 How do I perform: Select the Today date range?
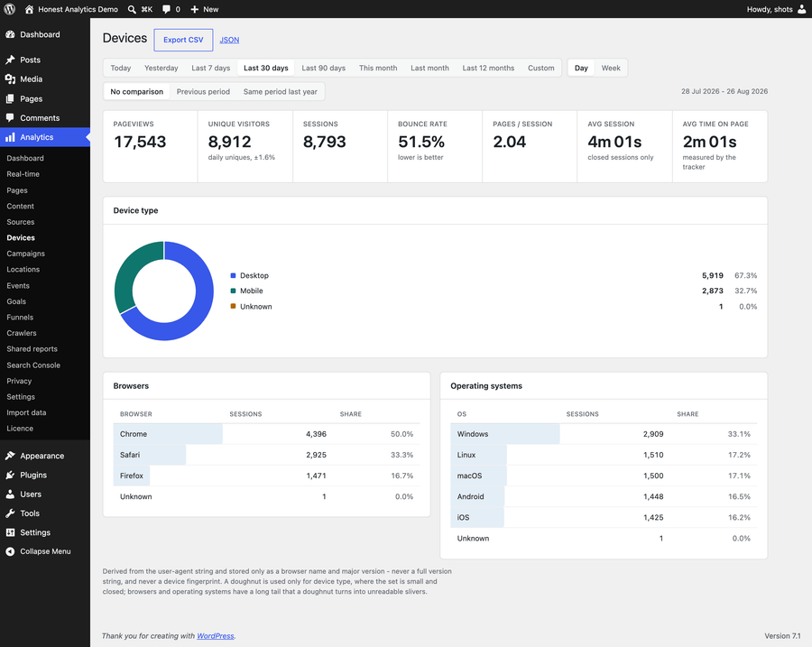pyautogui.click(x=121, y=68)
